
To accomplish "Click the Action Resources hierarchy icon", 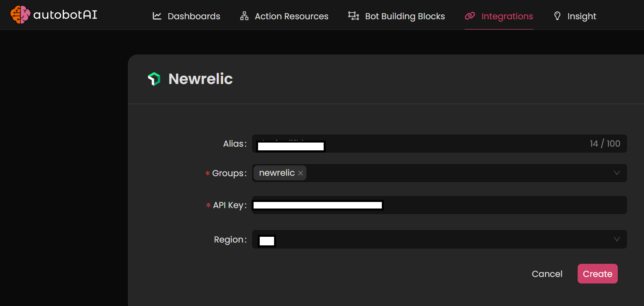I will (244, 16).
